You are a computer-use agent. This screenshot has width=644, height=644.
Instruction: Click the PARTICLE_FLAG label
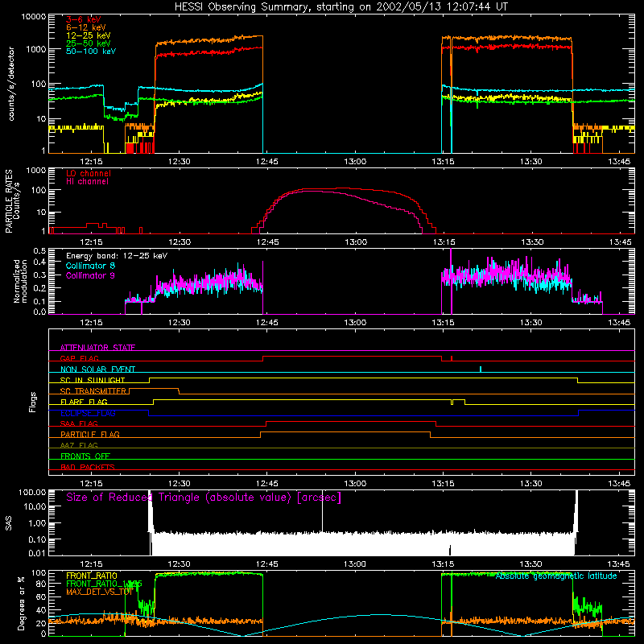tap(90, 435)
